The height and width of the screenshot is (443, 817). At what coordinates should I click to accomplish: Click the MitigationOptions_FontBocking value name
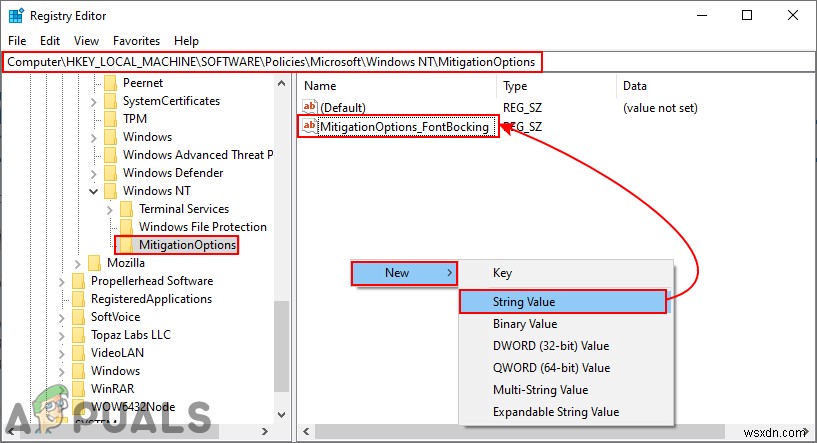(404, 127)
